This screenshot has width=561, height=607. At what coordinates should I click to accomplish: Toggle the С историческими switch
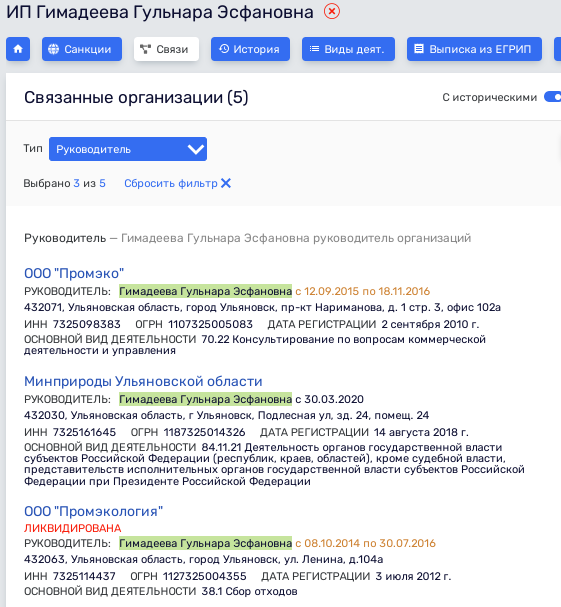pyautogui.click(x=552, y=97)
